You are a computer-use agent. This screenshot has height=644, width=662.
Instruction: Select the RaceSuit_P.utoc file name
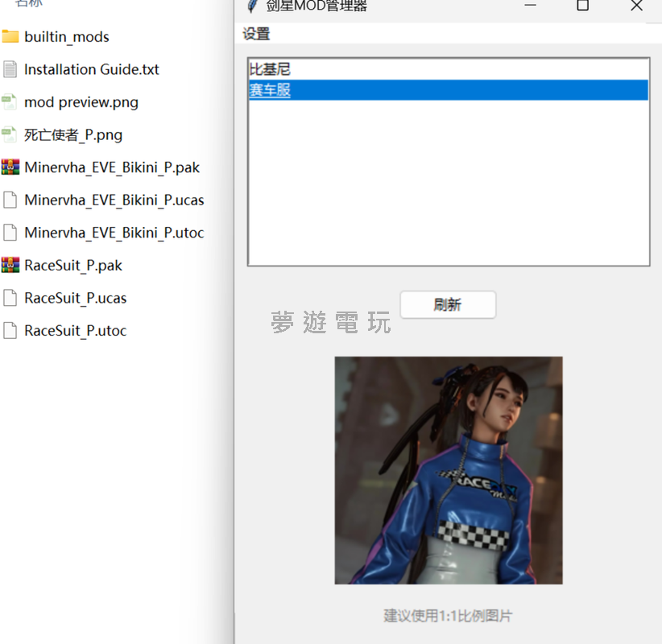[x=75, y=330]
